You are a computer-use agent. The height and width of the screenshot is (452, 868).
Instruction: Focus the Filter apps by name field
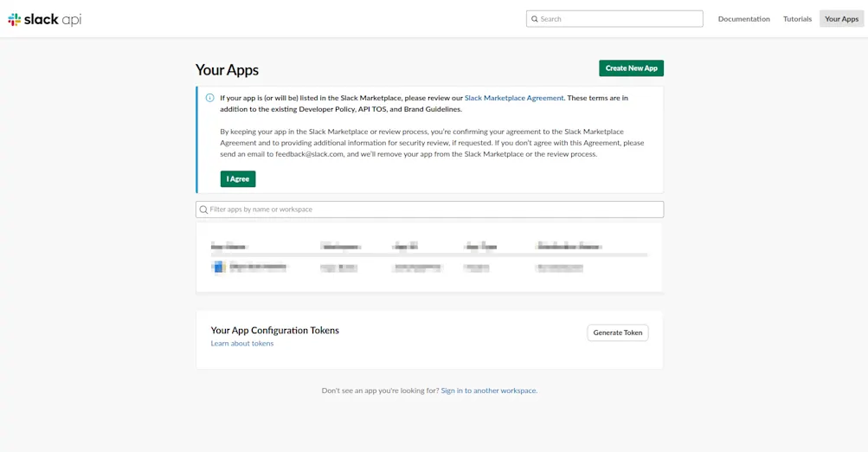[429, 210]
